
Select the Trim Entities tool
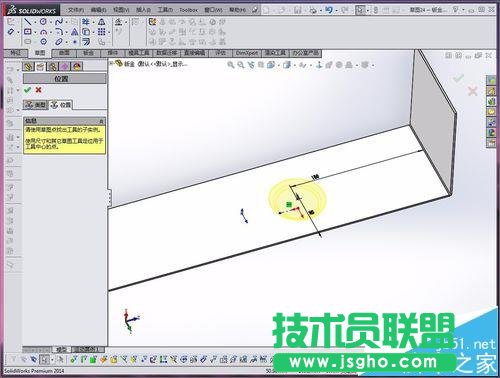(86, 22)
